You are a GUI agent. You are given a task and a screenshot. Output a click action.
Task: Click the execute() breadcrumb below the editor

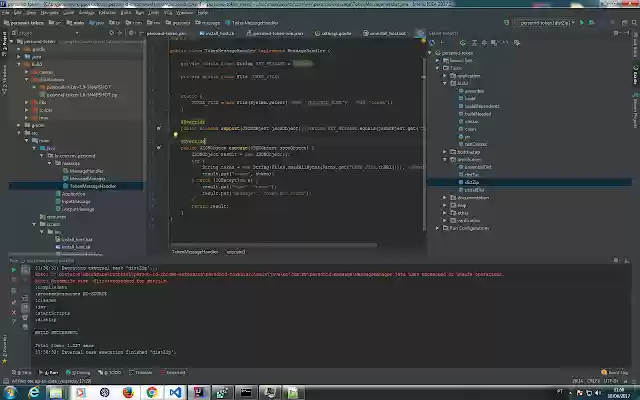236,252
